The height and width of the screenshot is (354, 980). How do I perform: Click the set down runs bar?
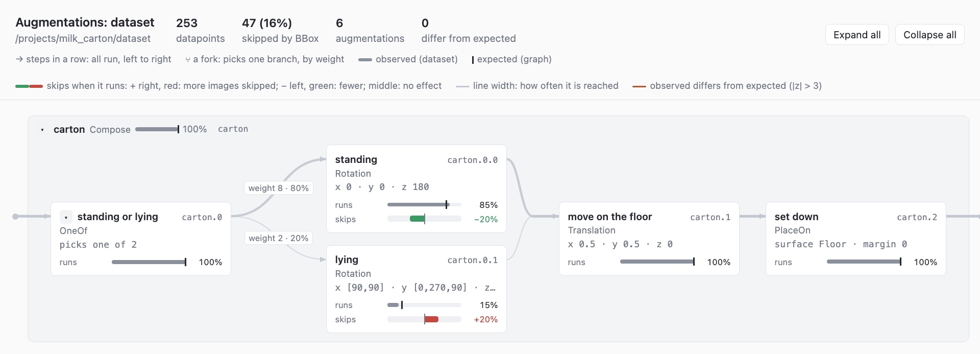pyautogui.click(x=864, y=262)
